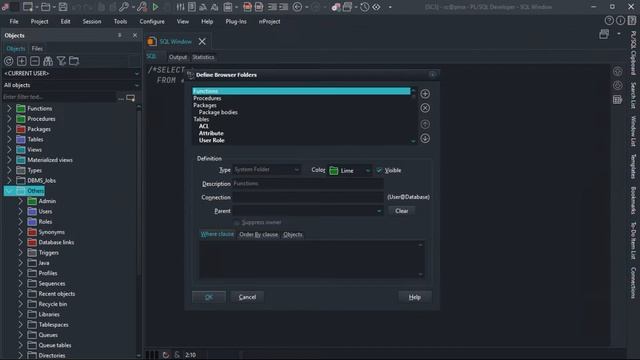Toggle the Suppress owner checkbox
The height and width of the screenshot is (360, 640).
click(237, 222)
